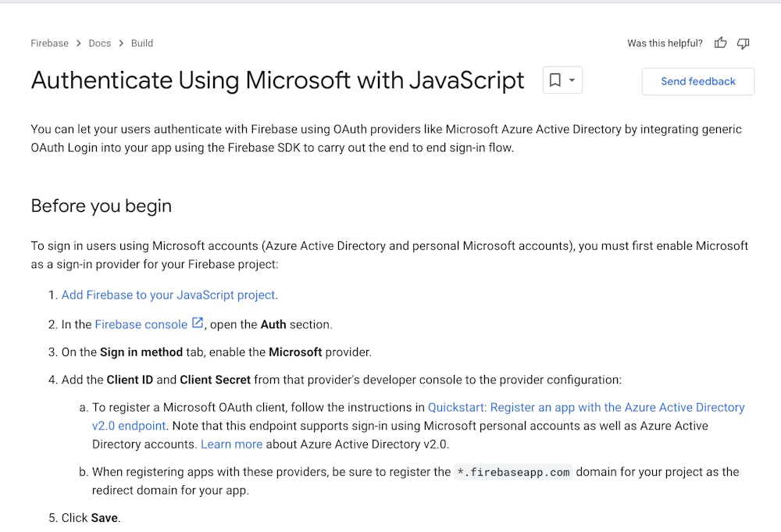
Task: Click the thumbs up helpful icon
Action: click(x=720, y=43)
